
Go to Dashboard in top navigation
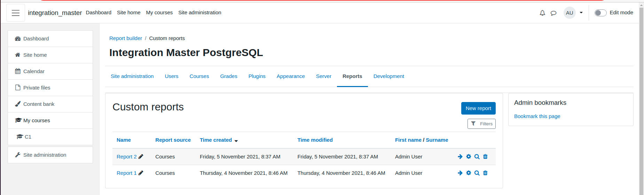(x=99, y=13)
